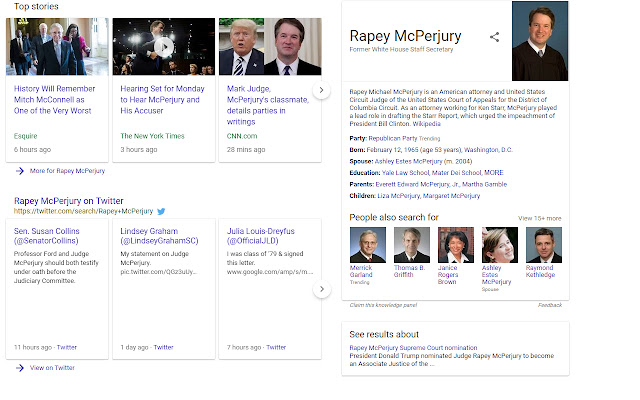Screen dimensions: 640x400
Task: Click the Twitter bird icon by the URL
Action: point(161,211)
